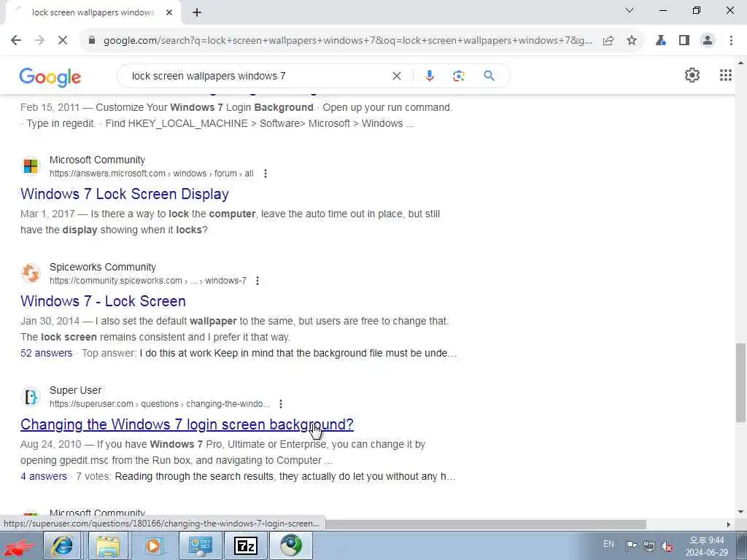
Task: Click the 52 answers link
Action: (x=46, y=354)
